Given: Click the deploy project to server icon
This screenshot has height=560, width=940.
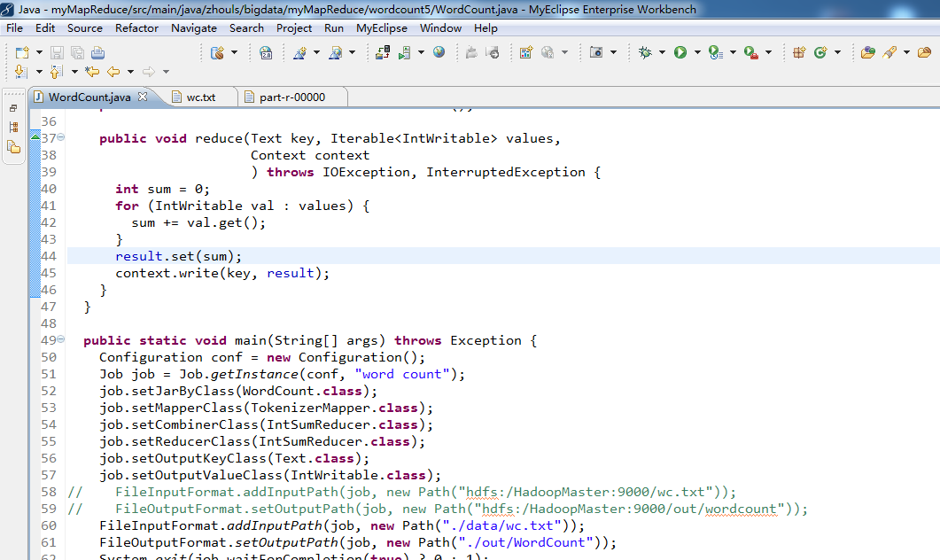Looking at the screenshot, I should point(383,53).
